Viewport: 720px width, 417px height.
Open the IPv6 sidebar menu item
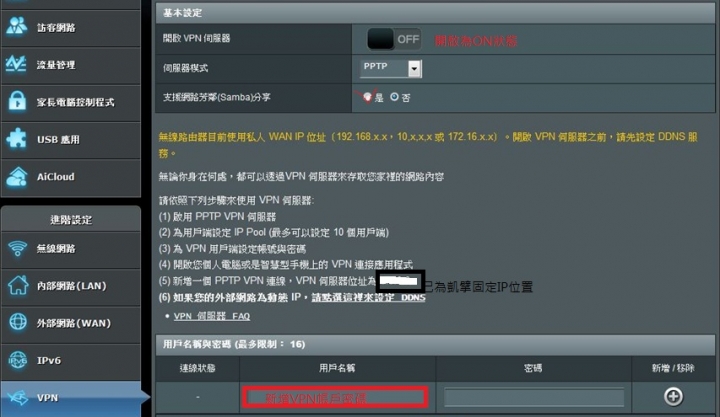click(x=71, y=361)
